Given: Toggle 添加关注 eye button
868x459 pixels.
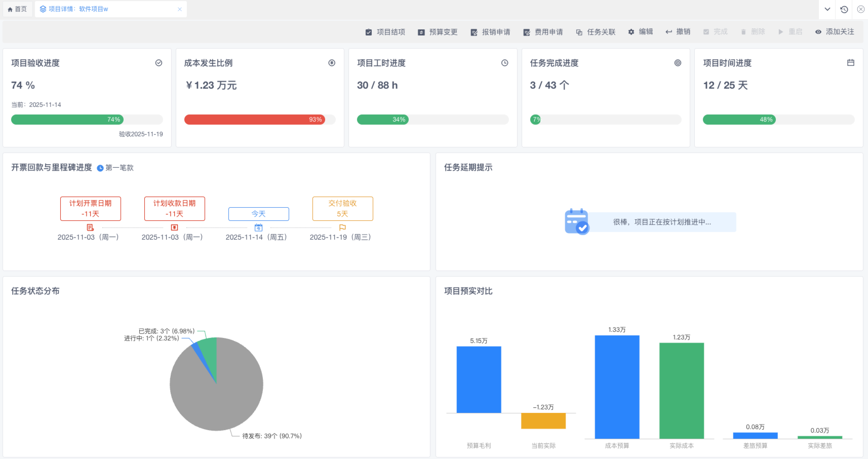Looking at the screenshot, I should click(x=834, y=32).
